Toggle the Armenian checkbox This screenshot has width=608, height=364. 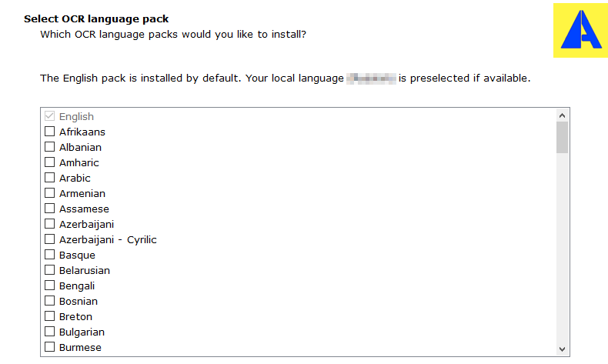coord(49,193)
